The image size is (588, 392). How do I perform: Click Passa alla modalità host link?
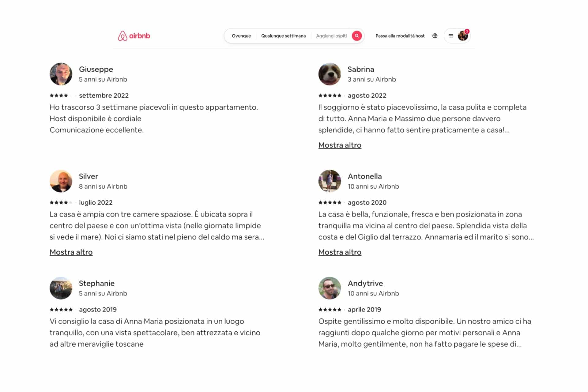point(400,36)
